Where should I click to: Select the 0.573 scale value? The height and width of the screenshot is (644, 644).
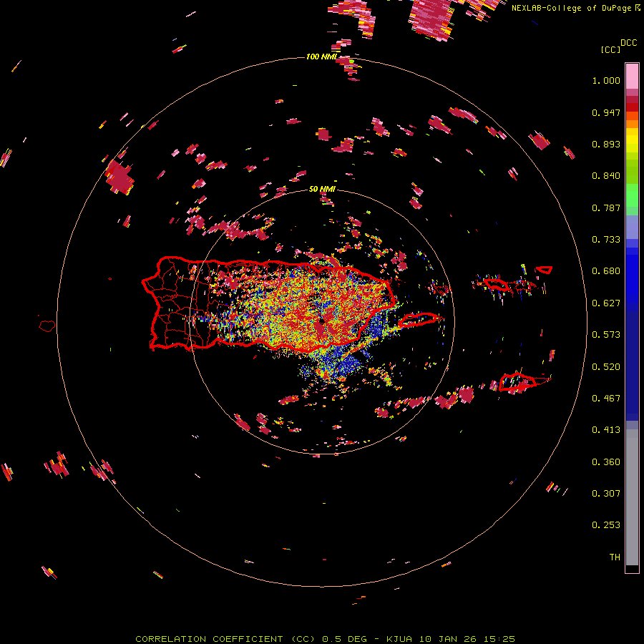coord(606,335)
